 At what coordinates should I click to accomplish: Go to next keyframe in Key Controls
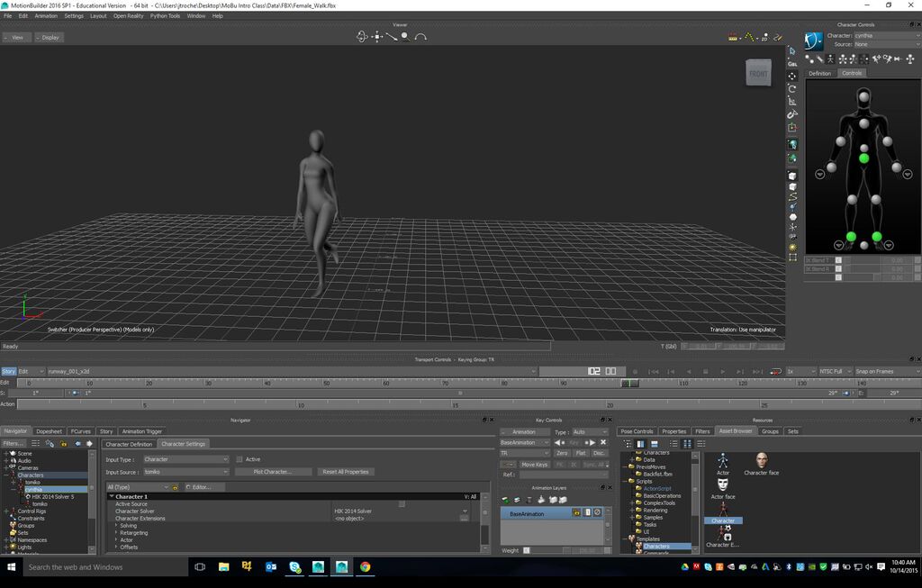[x=590, y=442]
